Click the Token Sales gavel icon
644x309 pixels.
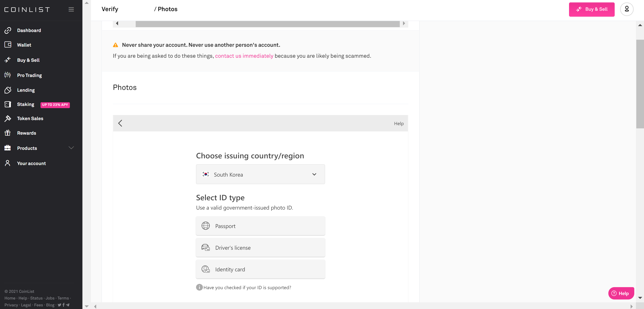click(8, 118)
